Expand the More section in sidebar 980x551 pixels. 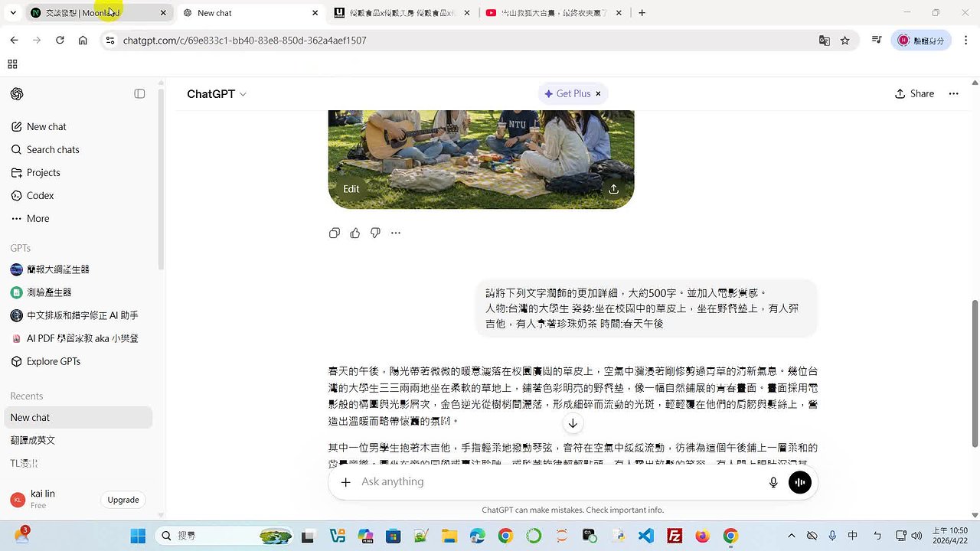point(38,218)
